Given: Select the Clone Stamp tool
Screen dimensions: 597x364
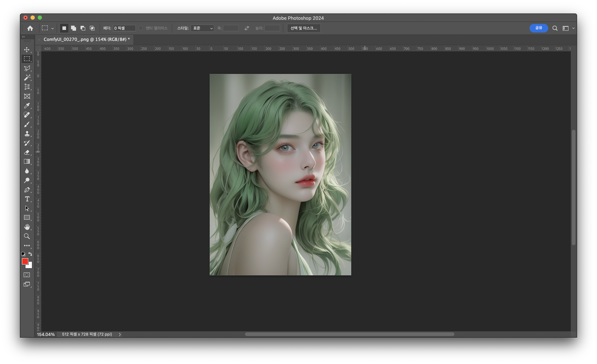Looking at the screenshot, I should 27,134.
